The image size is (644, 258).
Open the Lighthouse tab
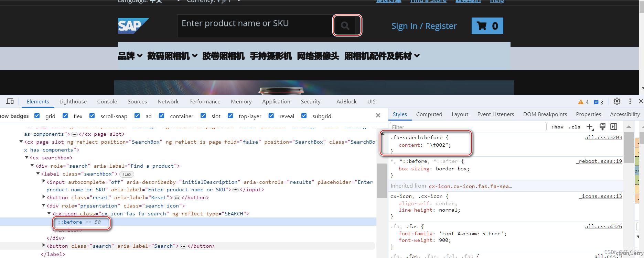point(73,101)
